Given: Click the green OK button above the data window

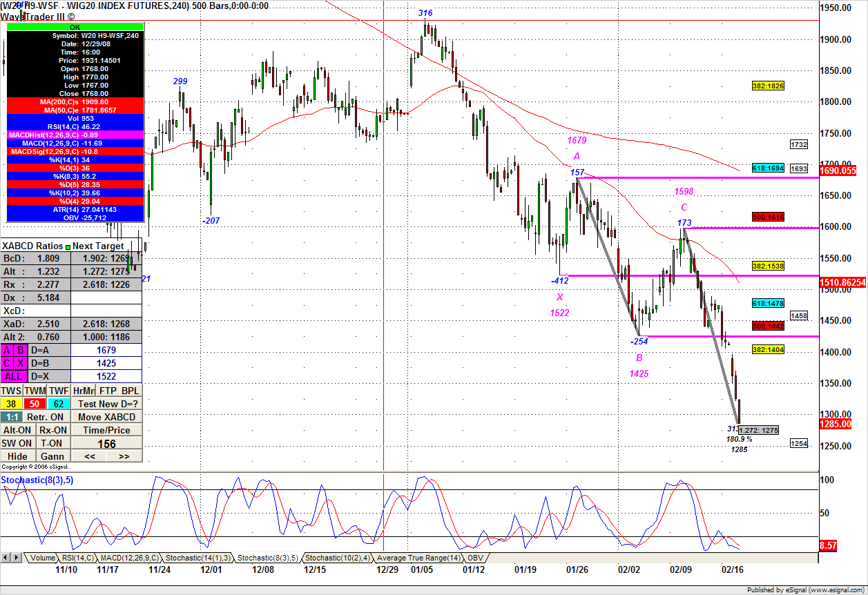Looking at the screenshot, I should [75, 26].
